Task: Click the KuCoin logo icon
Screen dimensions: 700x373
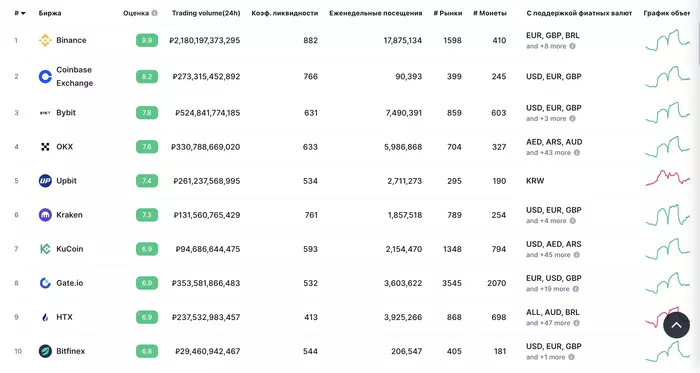Action: coord(45,249)
